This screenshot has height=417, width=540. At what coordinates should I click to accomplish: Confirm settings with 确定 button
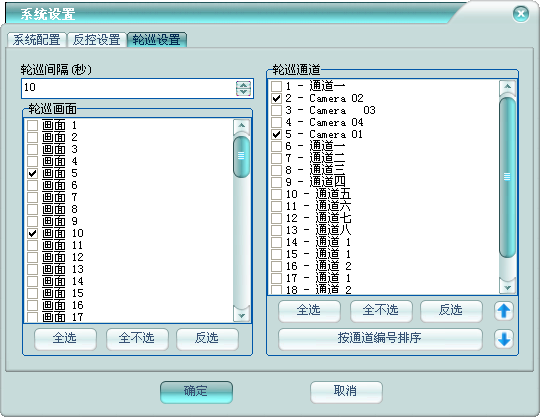(x=196, y=392)
